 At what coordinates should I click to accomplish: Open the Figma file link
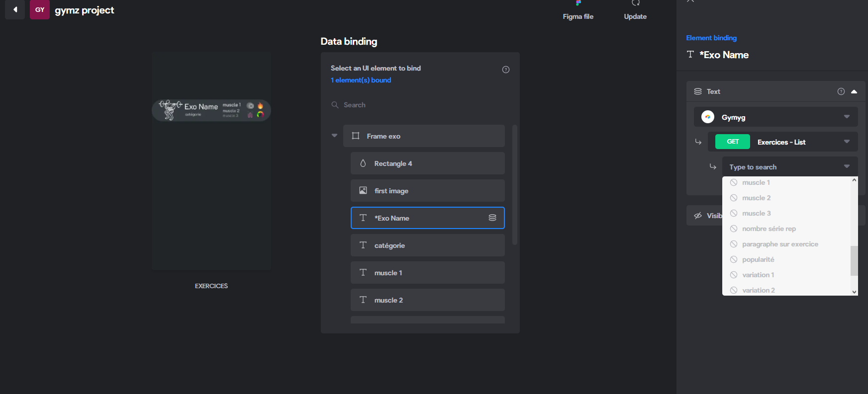pyautogui.click(x=578, y=11)
